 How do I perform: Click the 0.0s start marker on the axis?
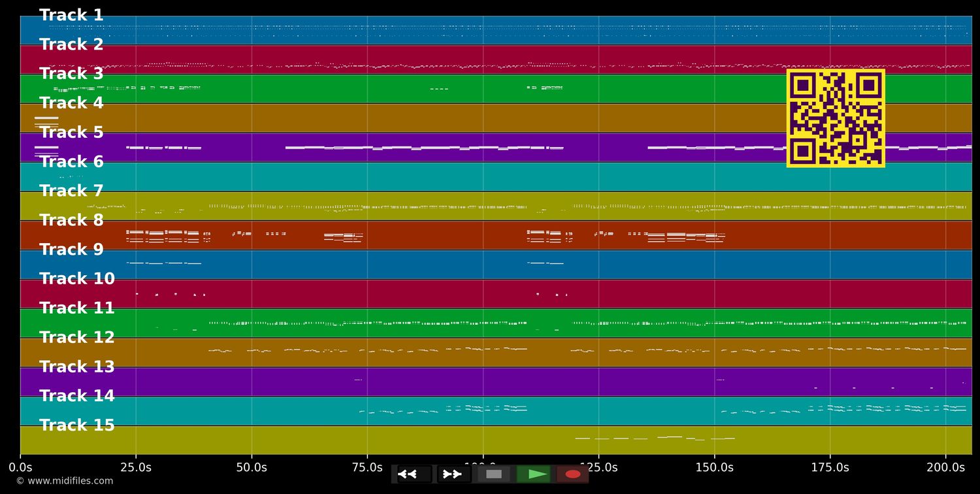coord(20,468)
